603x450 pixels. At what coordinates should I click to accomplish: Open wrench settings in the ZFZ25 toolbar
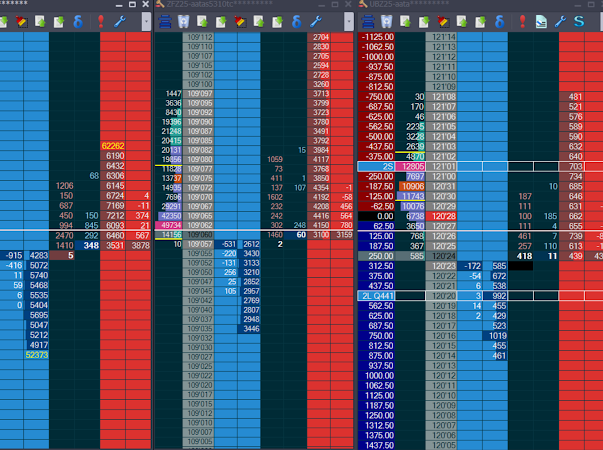click(315, 22)
